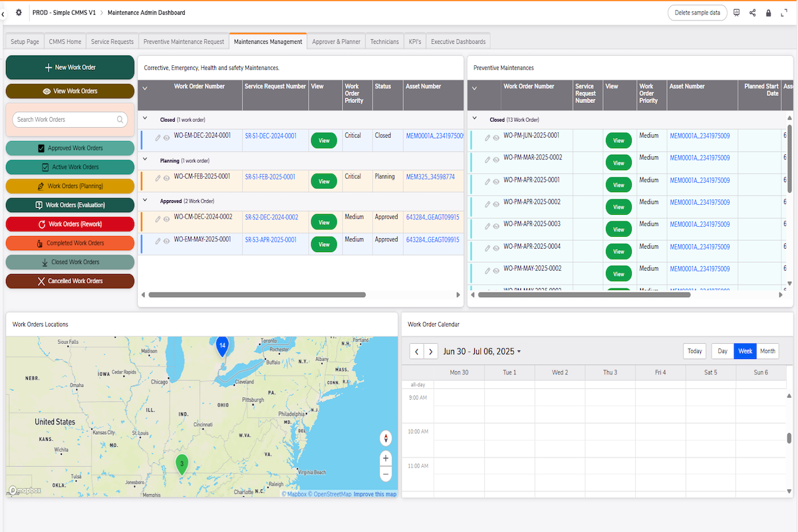Collapse the Closed group in Preventive Maintenances
The width and height of the screenshot is (798, 532).
pos(474,120)
